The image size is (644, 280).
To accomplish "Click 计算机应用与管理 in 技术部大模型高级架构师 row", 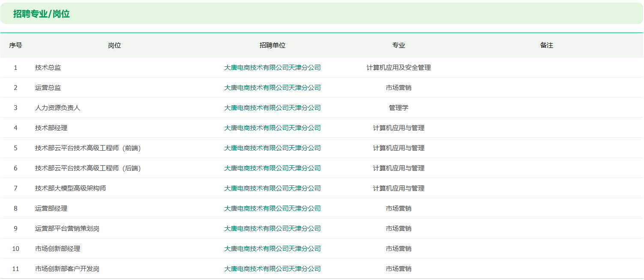I will click(399, 188).
